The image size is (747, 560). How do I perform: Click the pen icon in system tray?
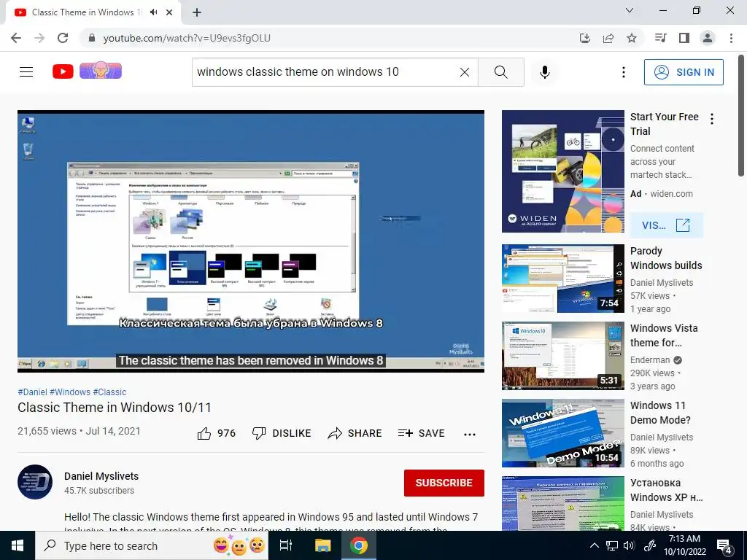(650, 545)
